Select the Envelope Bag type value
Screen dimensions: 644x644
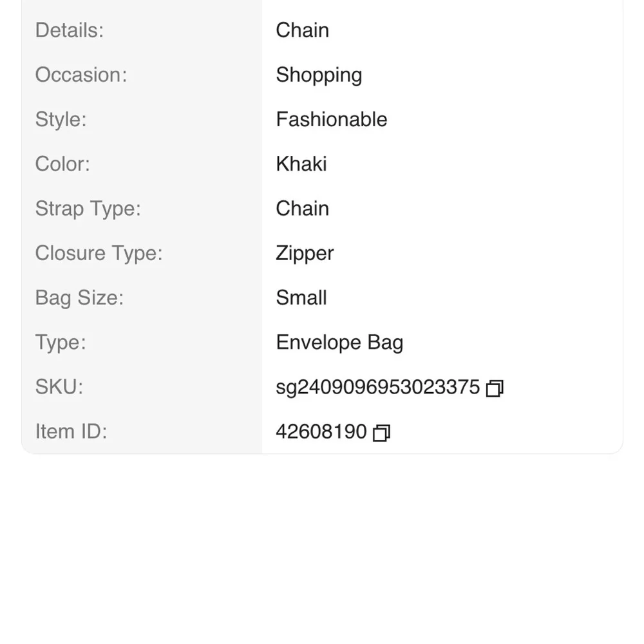coord(339,342)
